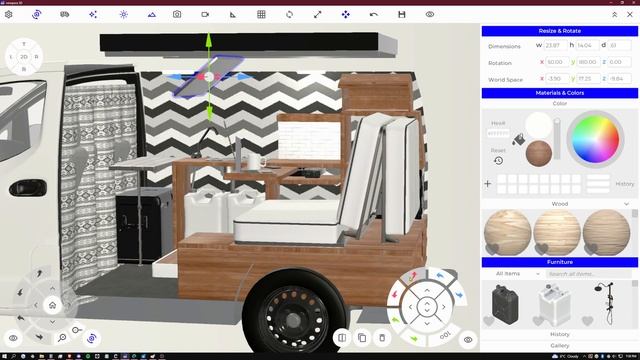Screen dimensions: 640x360
Task: Select the triangle ruler measure tool
Action: [x=233, y=14]
